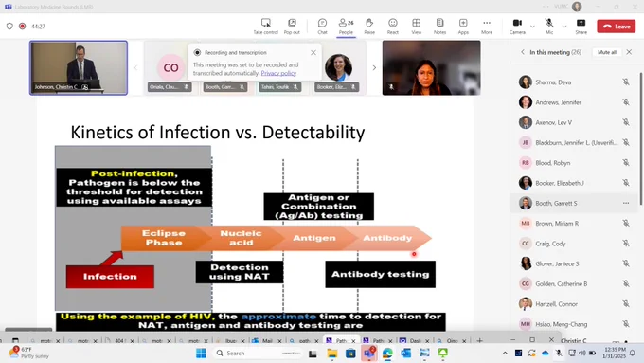Screen dimensions: 644x363
Task: Close the In this meeting panel
Action: pos(629,52)
